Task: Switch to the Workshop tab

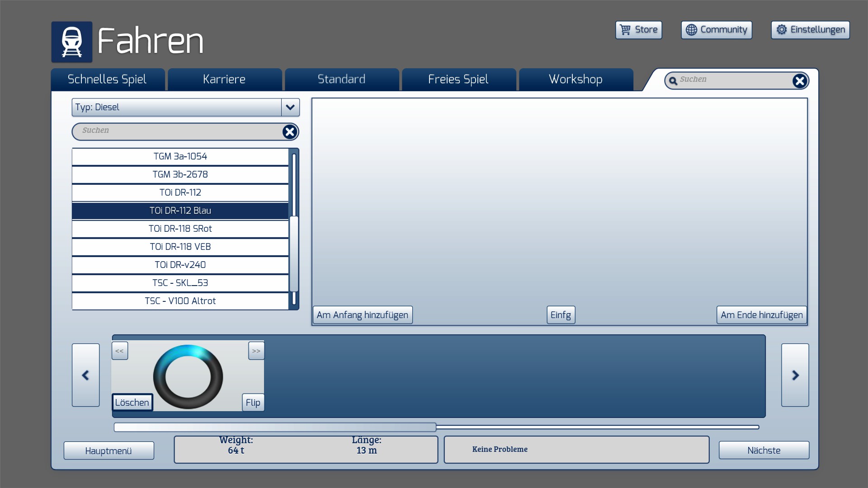Action: pos(575,80)
